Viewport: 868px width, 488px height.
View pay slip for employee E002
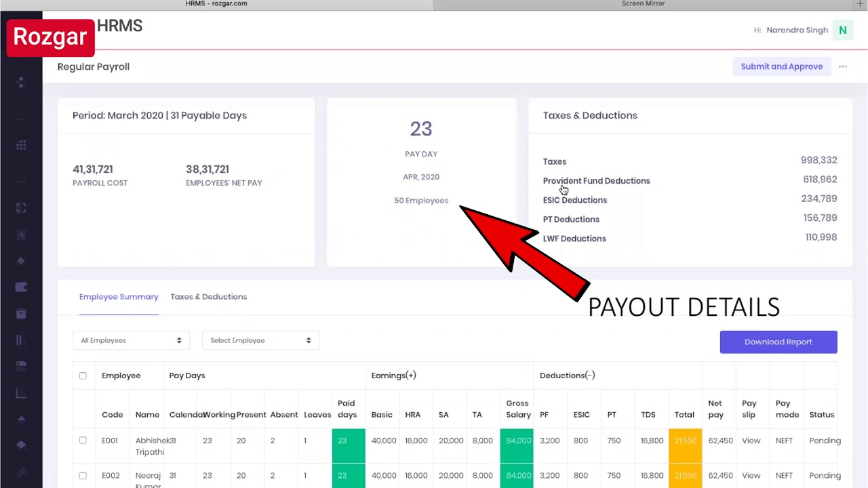751,476
